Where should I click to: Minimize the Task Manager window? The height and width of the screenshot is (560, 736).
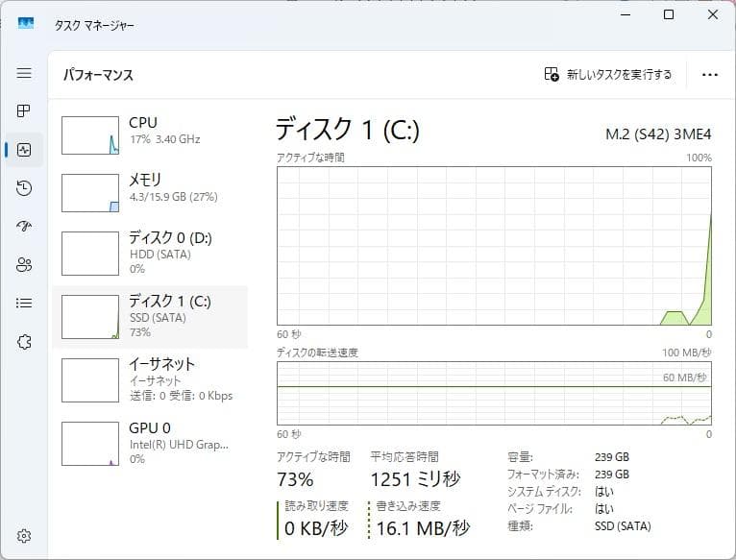coord(626,14)
